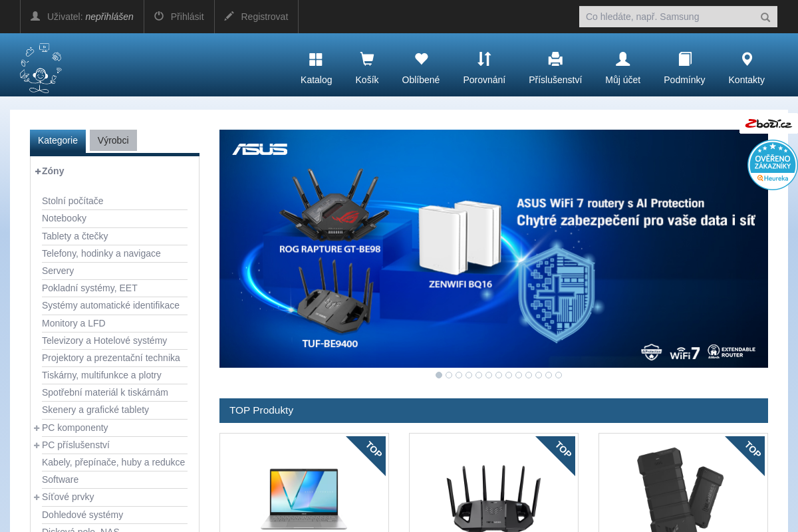Open the TOP laptop product image

pyautogui.click(x=304, y=499)
